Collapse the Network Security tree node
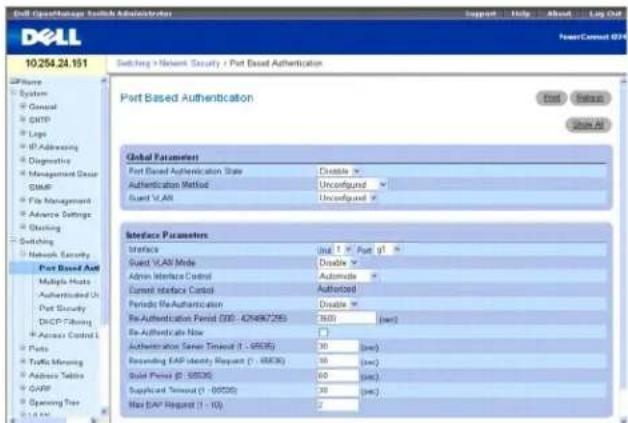Image resolution: width=628 pixels, height=423 pixels. click(x=23, y=254)
